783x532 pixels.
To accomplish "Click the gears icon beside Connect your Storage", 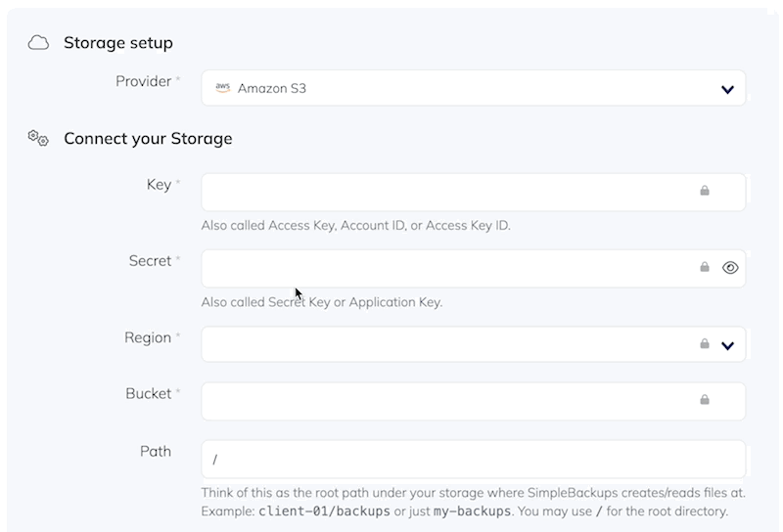I will pyautogui.click(x=38, y=138).
